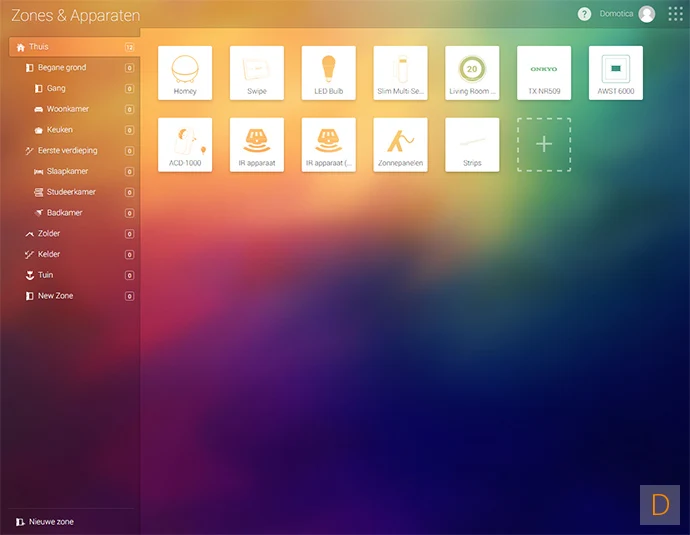Open the help question mark icon
Image resolution: width=690 pixels, height=535 pixels.
pyautogui.click(x=584, y=14)
